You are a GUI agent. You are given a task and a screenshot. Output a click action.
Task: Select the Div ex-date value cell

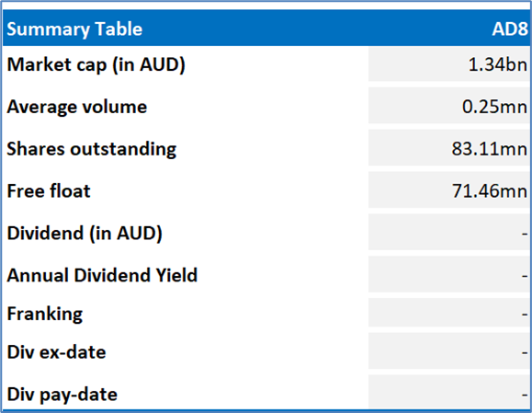(x=448, y=350)
